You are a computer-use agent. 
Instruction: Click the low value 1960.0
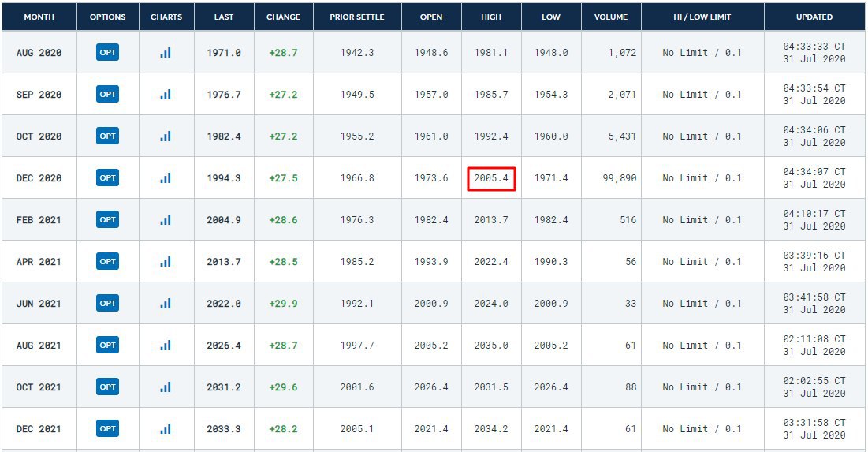(x=551, y=136)
